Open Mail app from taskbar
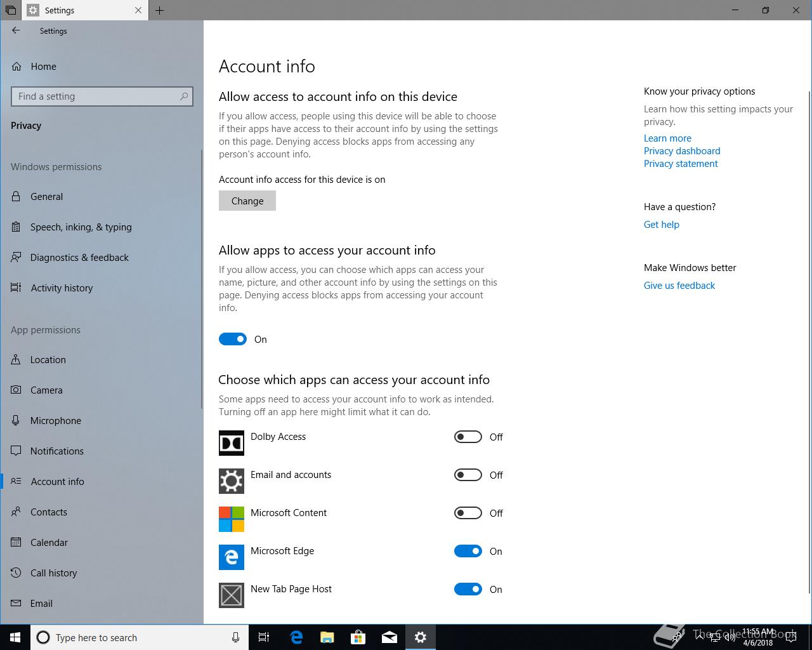Screen dimensions: 812x650 (390, 637)
